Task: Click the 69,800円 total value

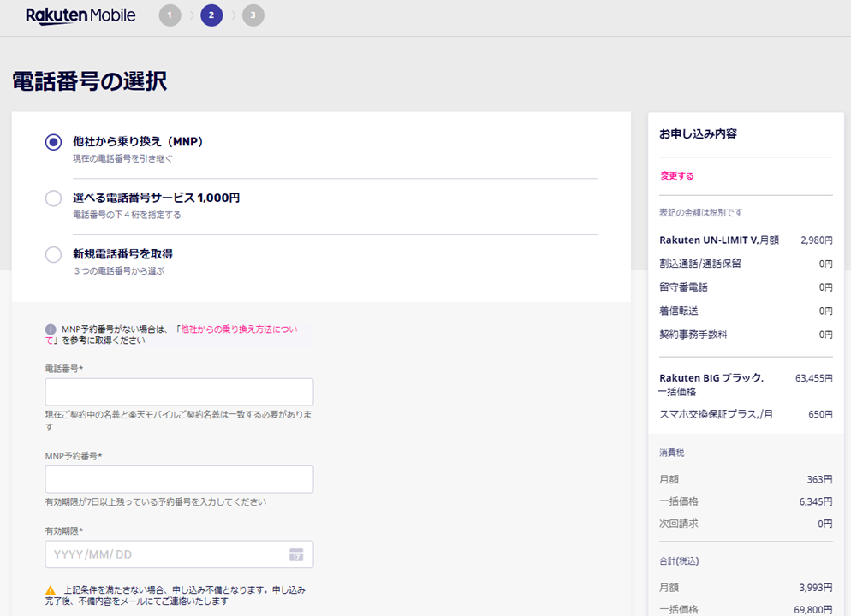Action: 813,609
